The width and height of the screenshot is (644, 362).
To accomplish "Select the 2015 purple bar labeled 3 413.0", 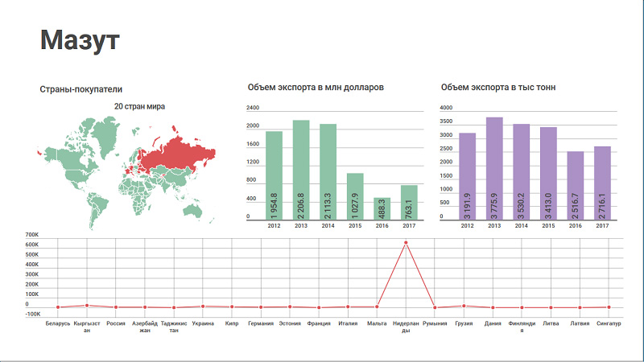I will point(548,174).
